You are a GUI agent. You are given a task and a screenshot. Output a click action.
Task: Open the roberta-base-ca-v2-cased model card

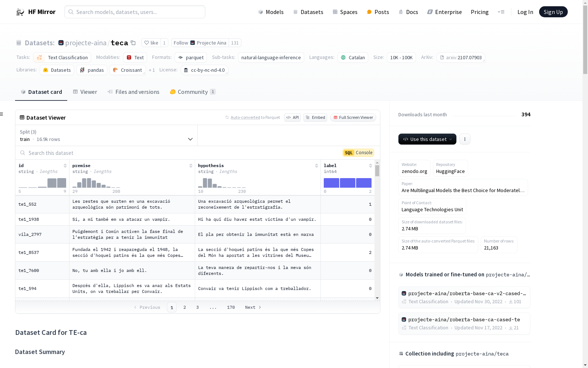[x=464, y=297]
